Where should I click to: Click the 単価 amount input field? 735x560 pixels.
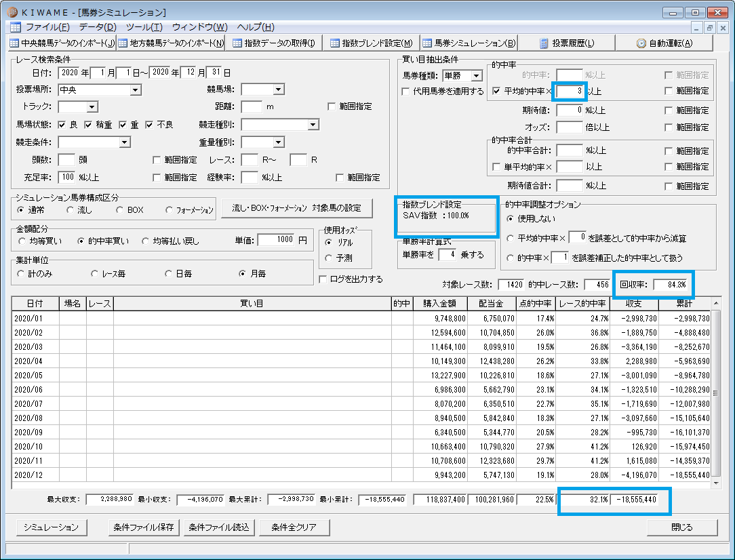click(277, 240)
